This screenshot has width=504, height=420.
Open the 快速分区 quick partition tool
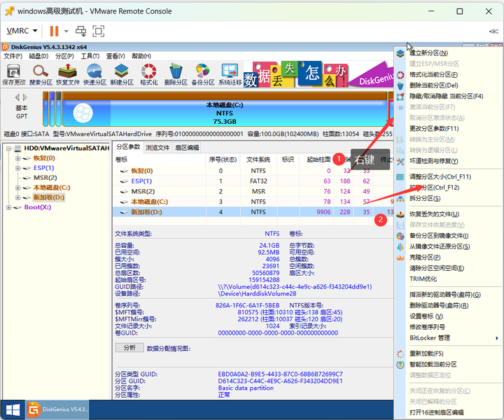94,75
